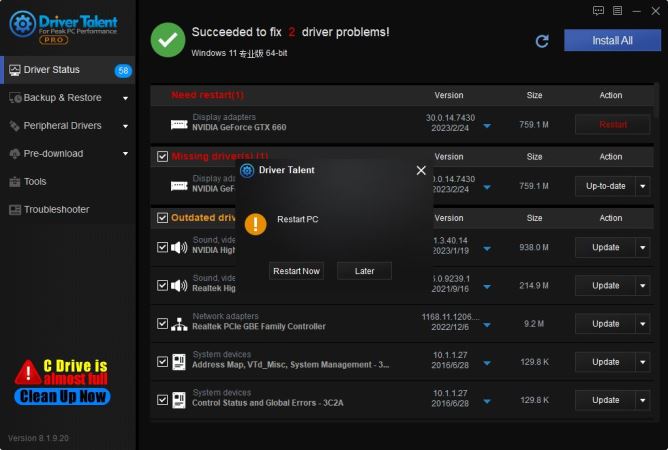Click the Up-to-date button
This screenshot has width=668, height=450.
[x=605, y=186]
